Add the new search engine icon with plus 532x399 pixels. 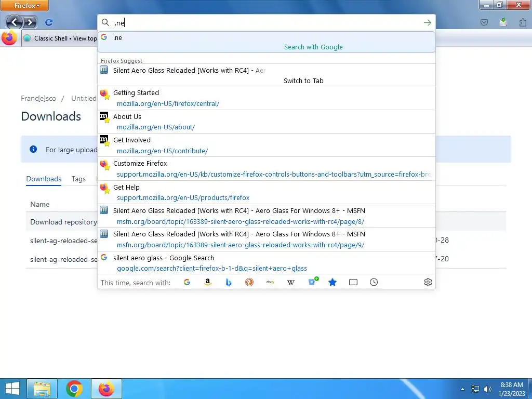tap(313, 281)
